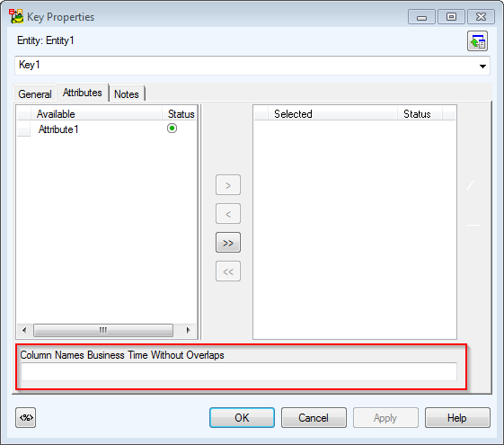The height and width of the screenshot is (445, 504).
Task: Open Help for this dialog
Action: (457, 418)
